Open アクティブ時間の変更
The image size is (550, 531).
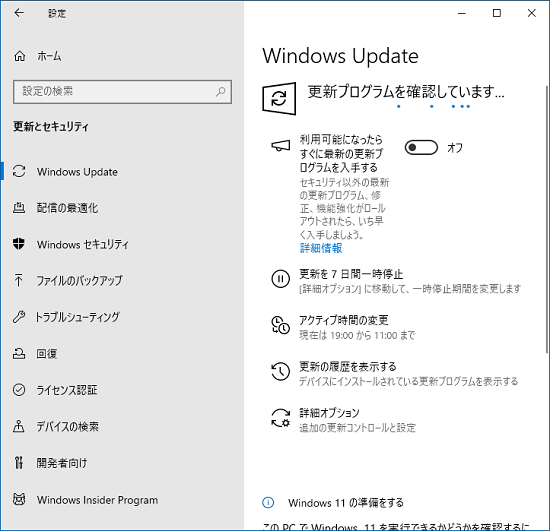point(344,320)
